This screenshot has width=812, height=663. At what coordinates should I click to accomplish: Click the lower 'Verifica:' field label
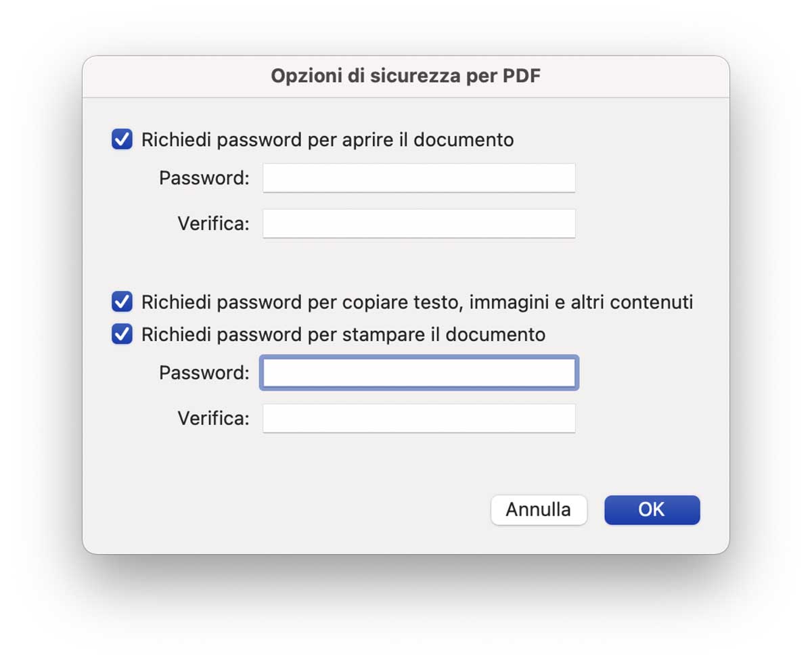coord(213,418)
